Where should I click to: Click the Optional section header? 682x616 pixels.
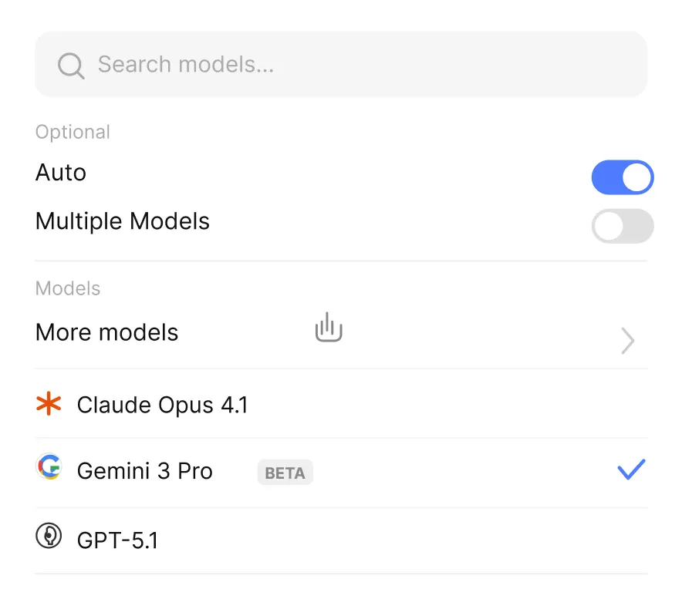tap(73, 132)
